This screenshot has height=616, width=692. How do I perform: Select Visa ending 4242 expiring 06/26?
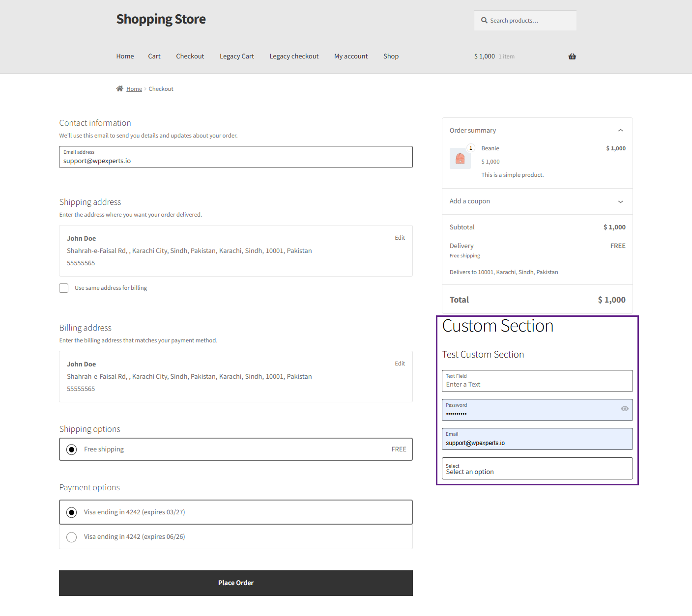(72, 537)
